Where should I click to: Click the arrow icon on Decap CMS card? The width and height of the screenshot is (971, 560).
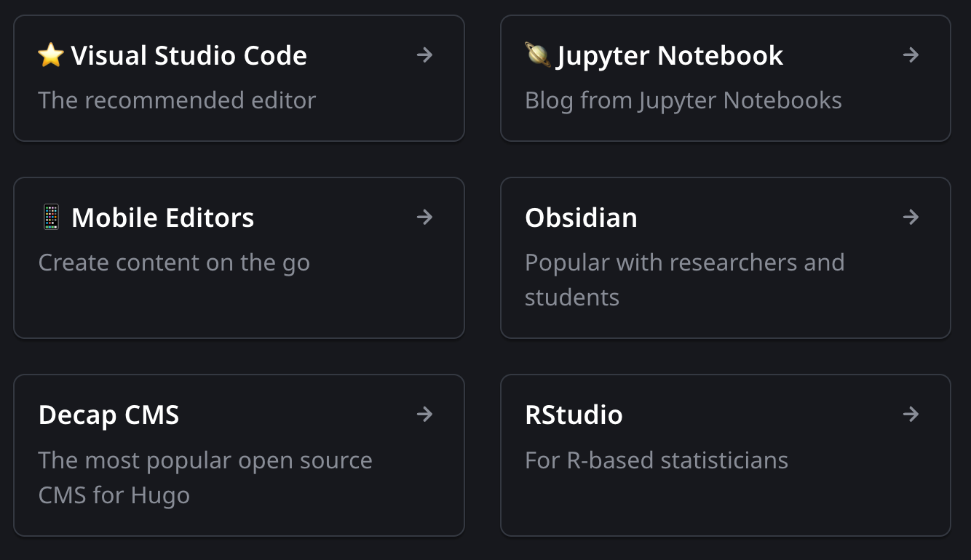(x=425, y=414)
